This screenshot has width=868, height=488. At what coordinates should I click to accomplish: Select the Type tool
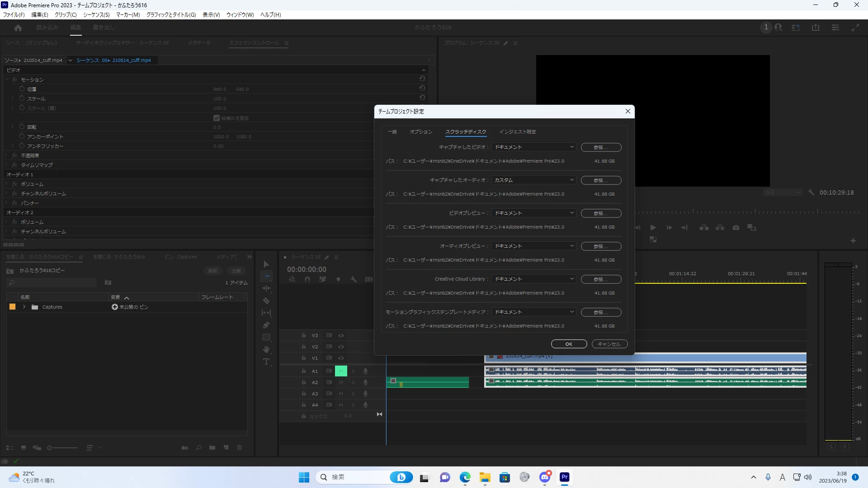point(266,361)
